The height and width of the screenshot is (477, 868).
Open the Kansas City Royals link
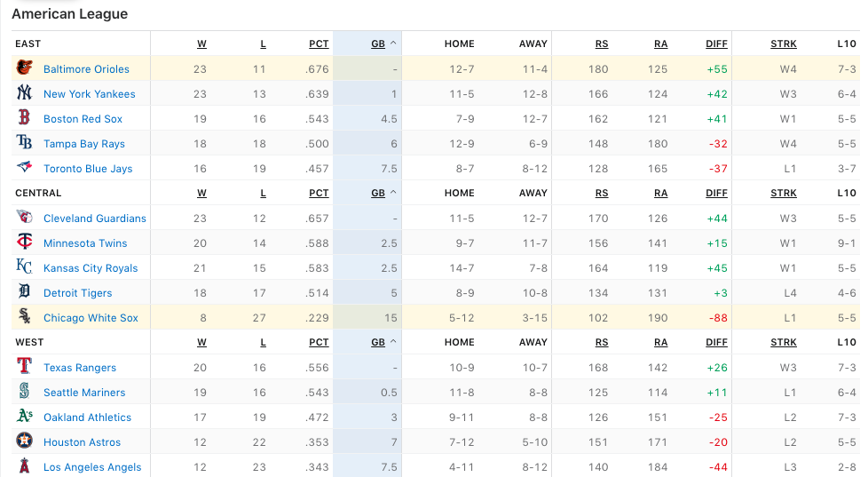tap(91, 268)
